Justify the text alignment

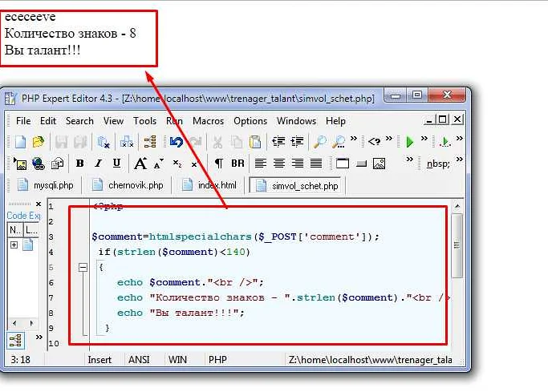pyautogui.click(x=316, y=163)
